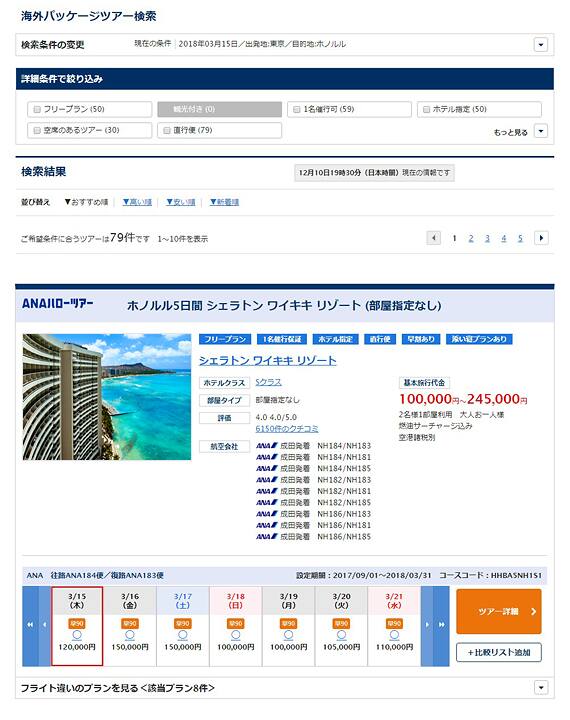Click ANA logo beside NH182/NH185 flight
The height and width of the screenshot is (720, 570).
point(267,502)
